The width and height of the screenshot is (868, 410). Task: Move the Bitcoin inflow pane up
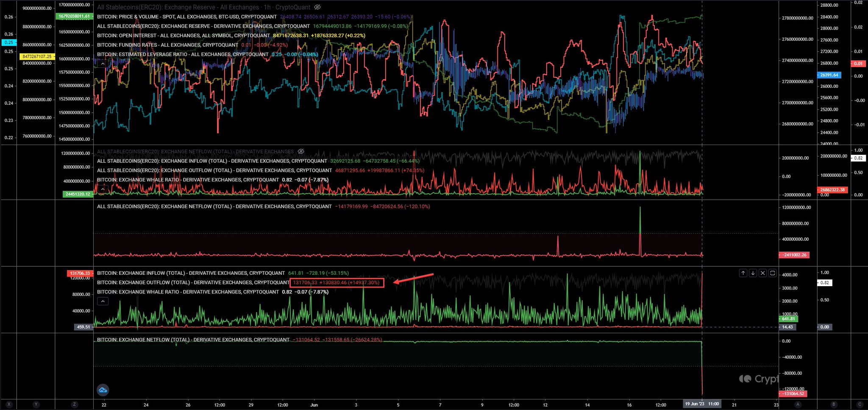click(743, 273)
